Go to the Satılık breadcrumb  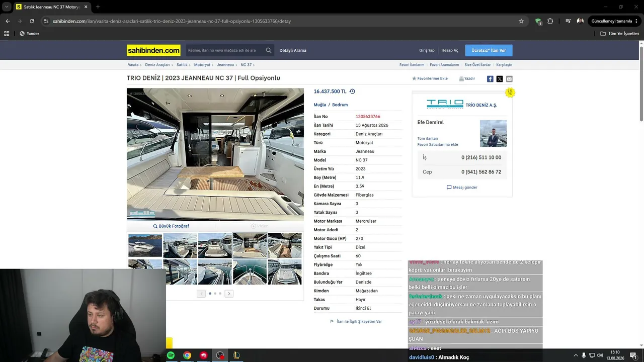[182, 65]
